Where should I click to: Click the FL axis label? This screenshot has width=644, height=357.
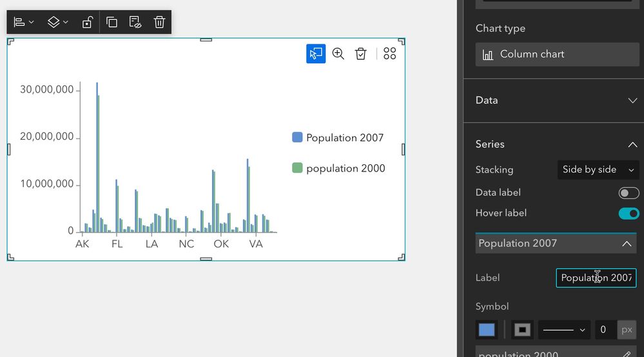tap(117, 244)
